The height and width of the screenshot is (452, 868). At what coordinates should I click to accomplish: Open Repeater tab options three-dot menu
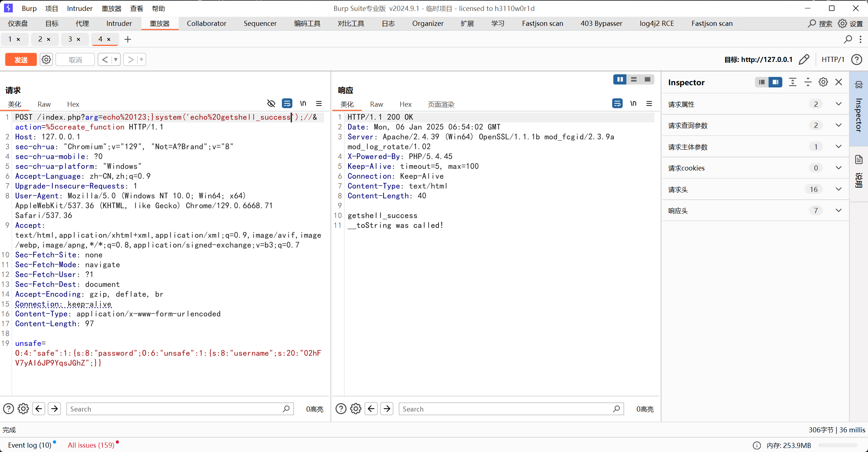861,39
